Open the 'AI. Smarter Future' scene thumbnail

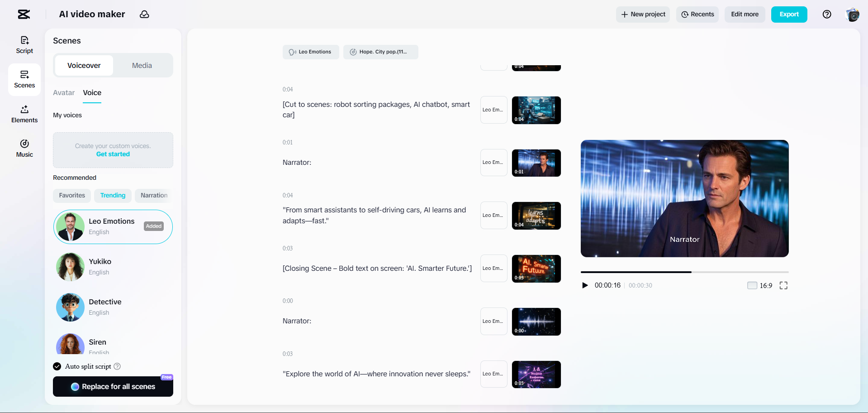pos(536,269)
